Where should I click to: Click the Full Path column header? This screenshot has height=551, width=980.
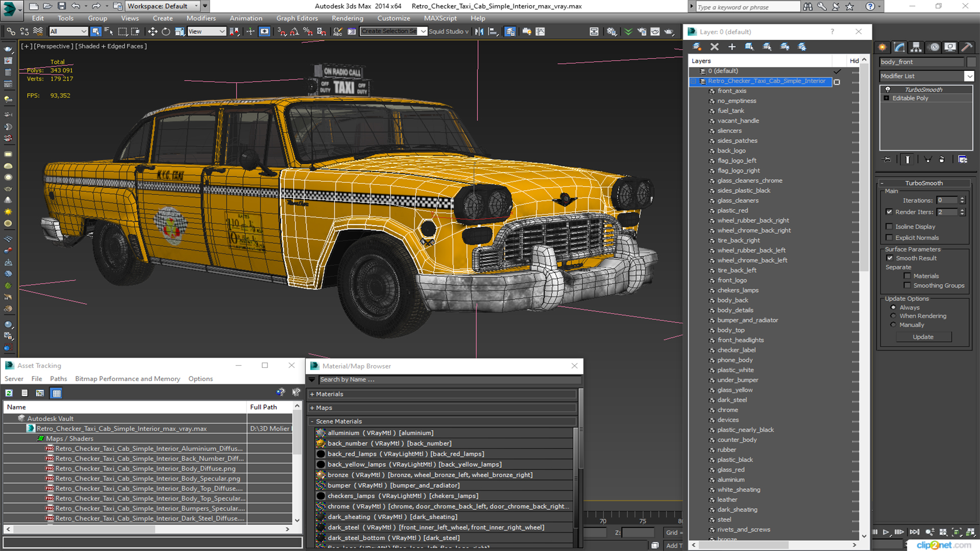270,407
